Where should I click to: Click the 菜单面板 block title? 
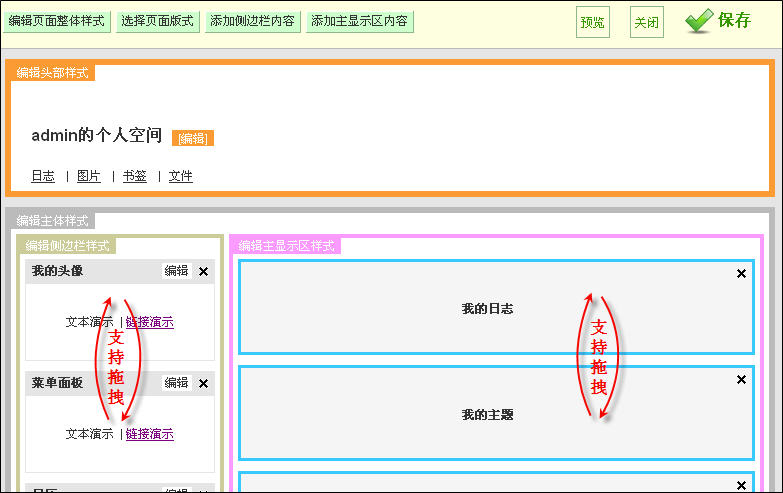point(57,383)
